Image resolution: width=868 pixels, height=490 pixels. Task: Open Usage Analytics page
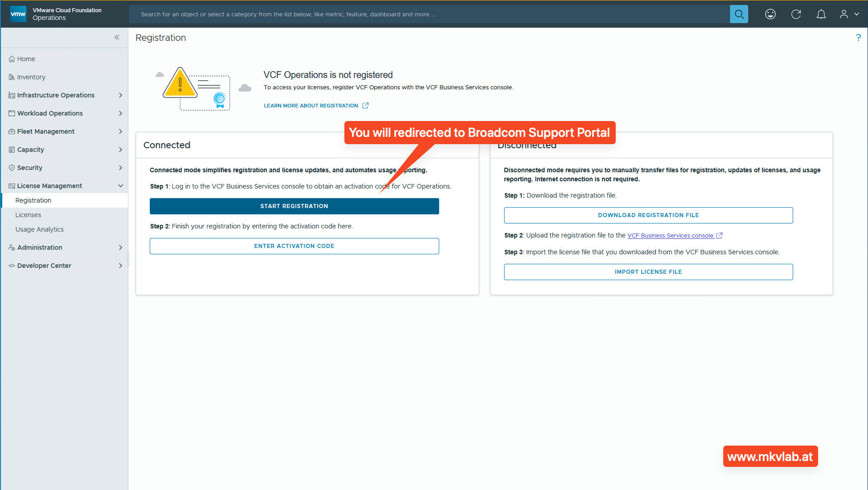coord(39,229)
